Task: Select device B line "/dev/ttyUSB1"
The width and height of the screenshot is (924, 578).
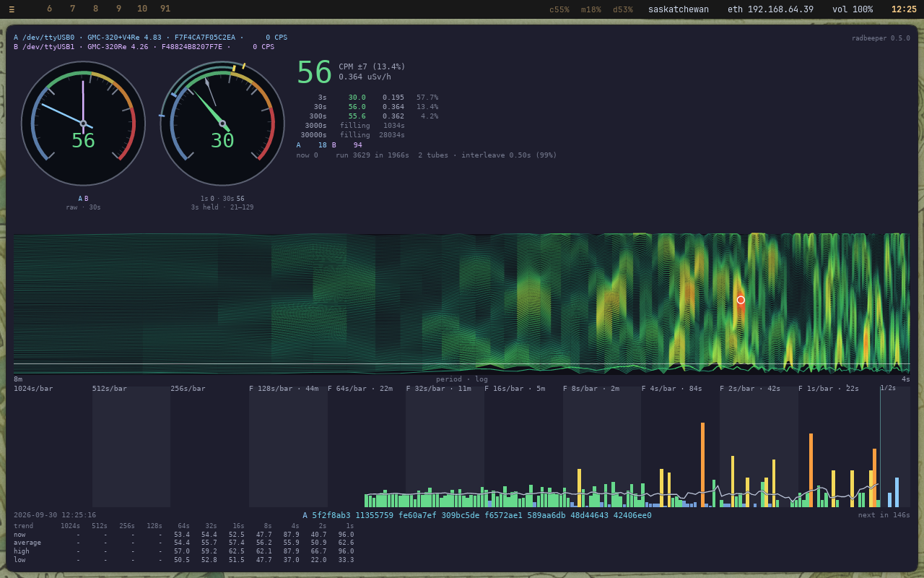Action: pyautogui.click(x=144, y=47)
